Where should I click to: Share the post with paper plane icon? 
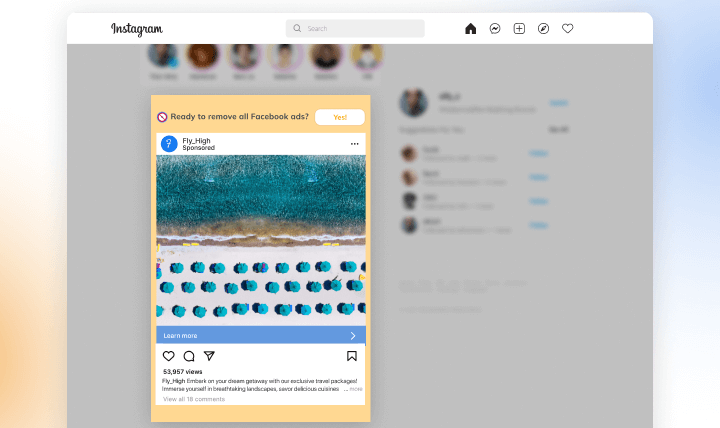(209, 356)
